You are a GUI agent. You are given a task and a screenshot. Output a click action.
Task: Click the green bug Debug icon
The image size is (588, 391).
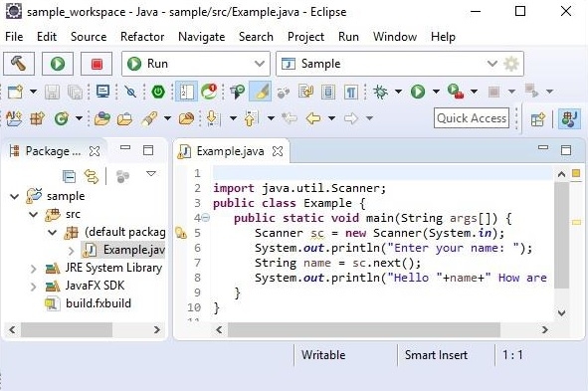click(380, 92)
